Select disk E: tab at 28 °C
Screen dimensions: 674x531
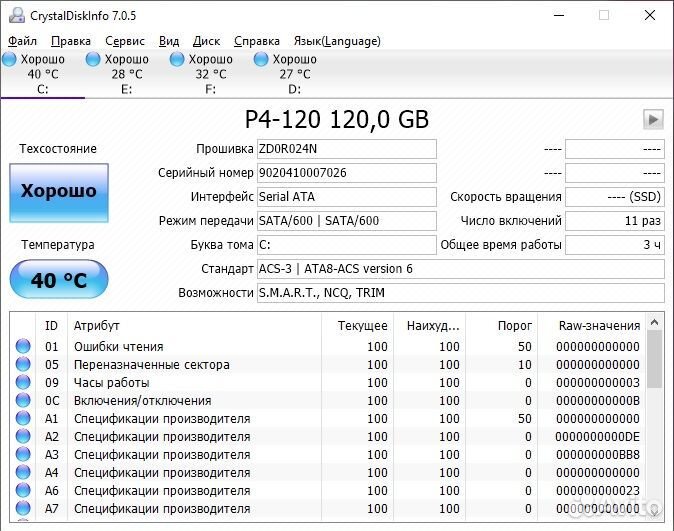point(126,74)
